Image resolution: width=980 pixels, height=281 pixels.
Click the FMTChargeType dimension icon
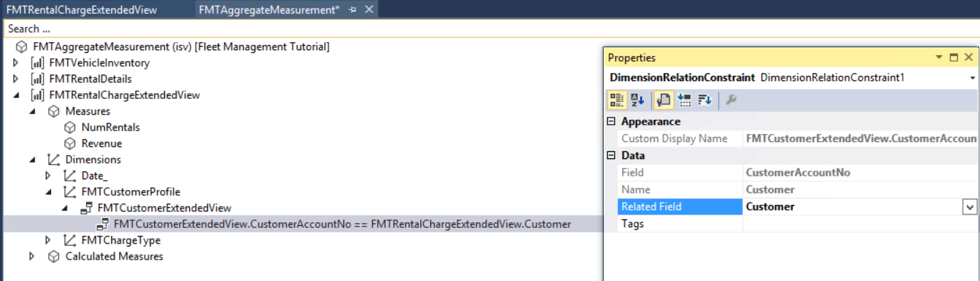(70, 240)
